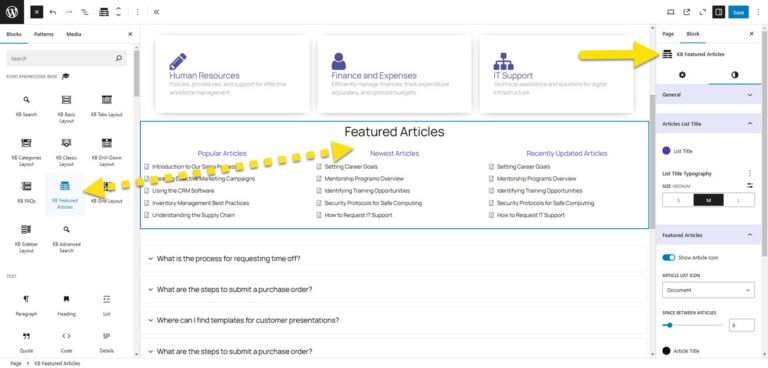Toggle the settings sidebar panel

tap(719, 12)
